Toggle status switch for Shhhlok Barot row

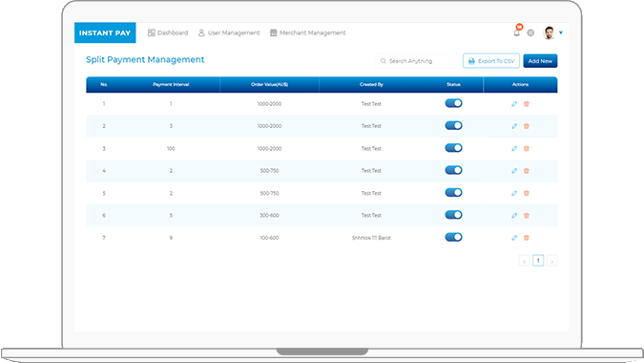click(453, 237)
